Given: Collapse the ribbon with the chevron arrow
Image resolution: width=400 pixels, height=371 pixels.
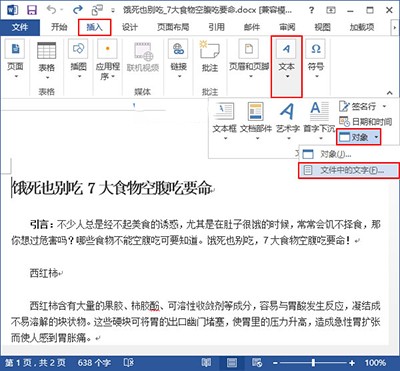Looking at the screenshot, I should (x=389, y=93).
